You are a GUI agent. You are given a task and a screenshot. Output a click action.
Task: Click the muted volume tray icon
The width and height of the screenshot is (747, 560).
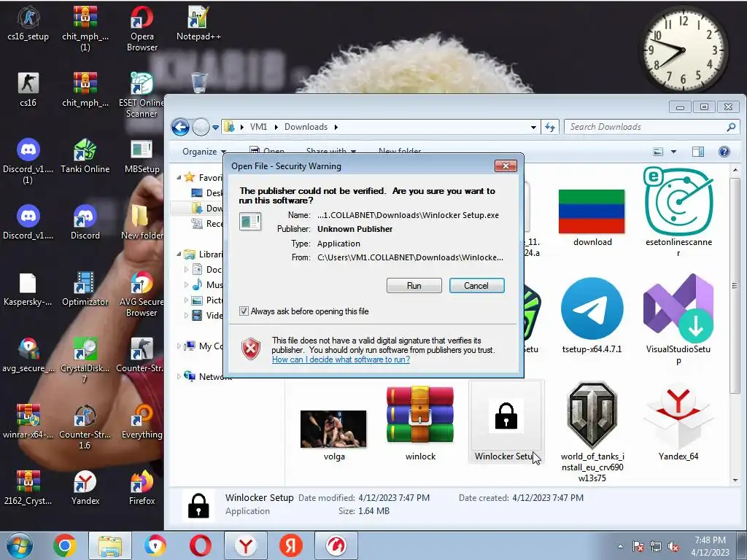click(673, 547)
